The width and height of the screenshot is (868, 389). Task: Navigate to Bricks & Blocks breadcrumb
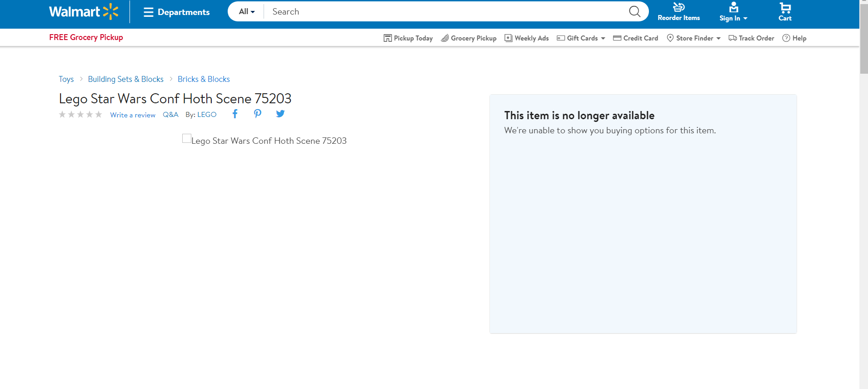pyautogui.click(x=204, y=79)
